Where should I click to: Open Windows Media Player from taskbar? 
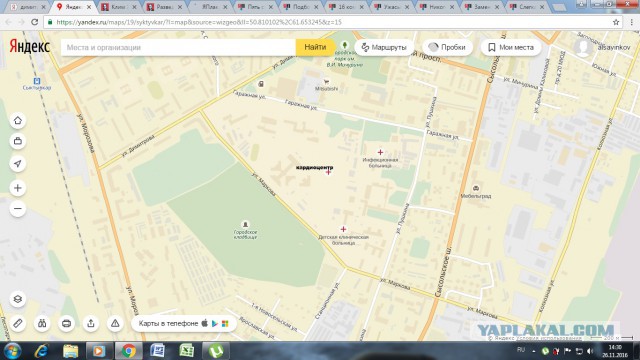click(98, 351)
